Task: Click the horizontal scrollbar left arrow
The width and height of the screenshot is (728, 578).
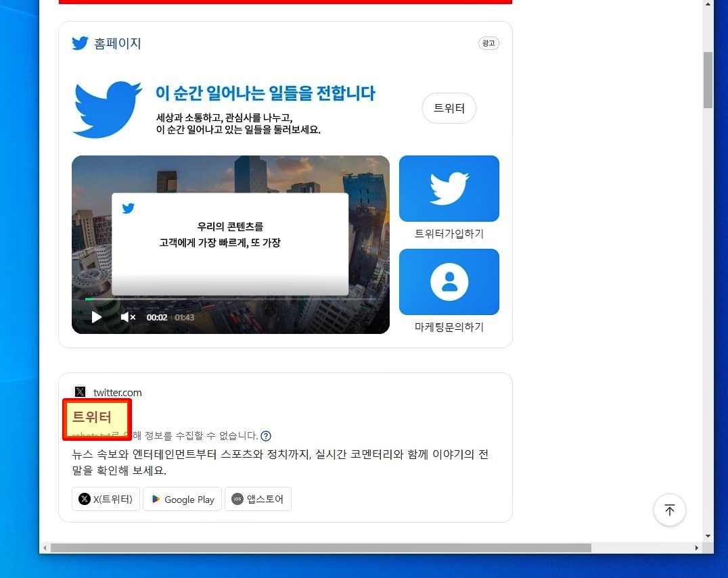Action: (45, 548)
